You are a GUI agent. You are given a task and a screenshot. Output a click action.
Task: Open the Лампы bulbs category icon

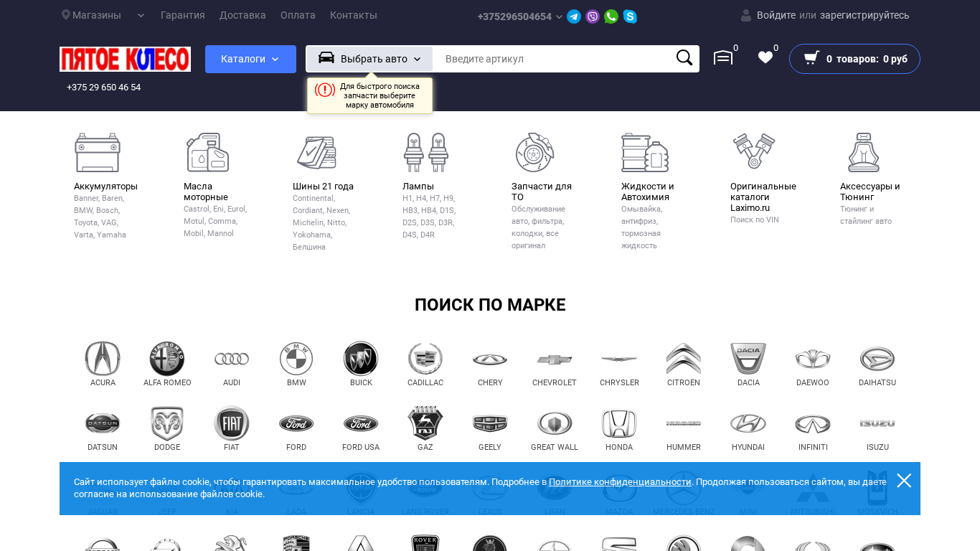point(426,152)
